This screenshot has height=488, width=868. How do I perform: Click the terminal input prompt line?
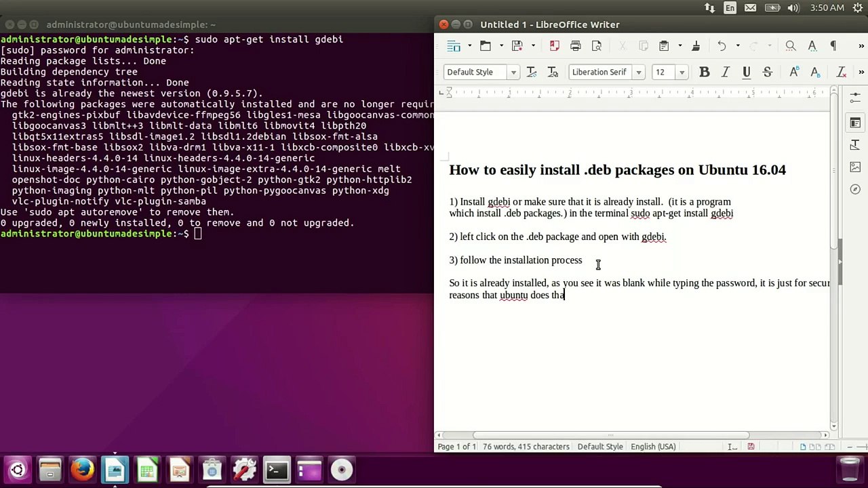tap(217, 234)
